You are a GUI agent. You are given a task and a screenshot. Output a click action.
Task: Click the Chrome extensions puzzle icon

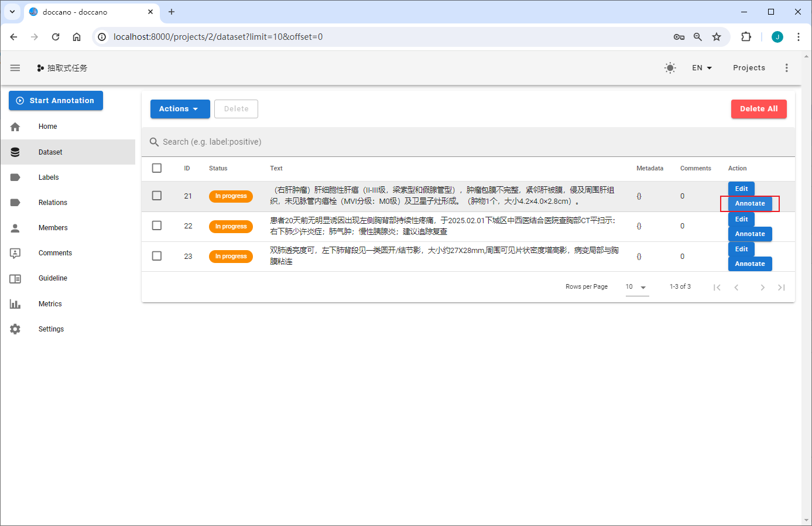[746, 37]
